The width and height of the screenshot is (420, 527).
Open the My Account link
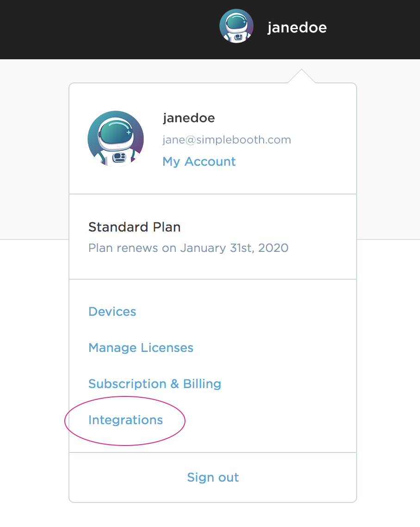click(199, 162)
